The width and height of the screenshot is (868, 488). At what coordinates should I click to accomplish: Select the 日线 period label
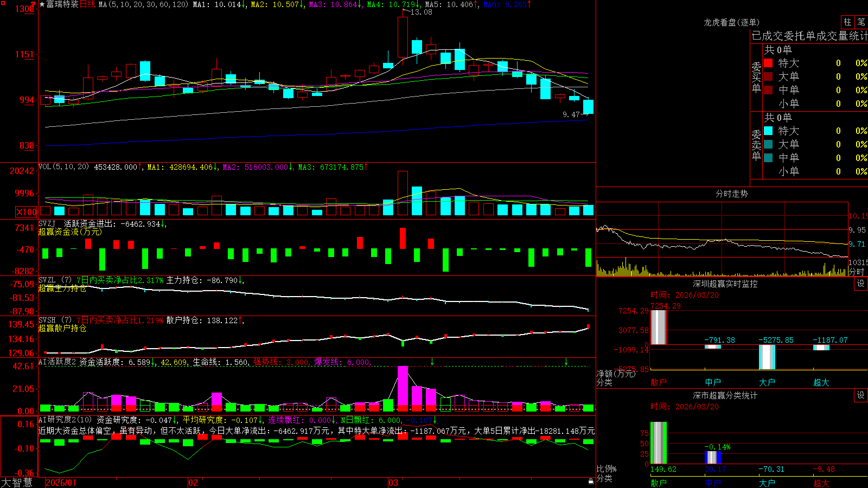[87, 4]
